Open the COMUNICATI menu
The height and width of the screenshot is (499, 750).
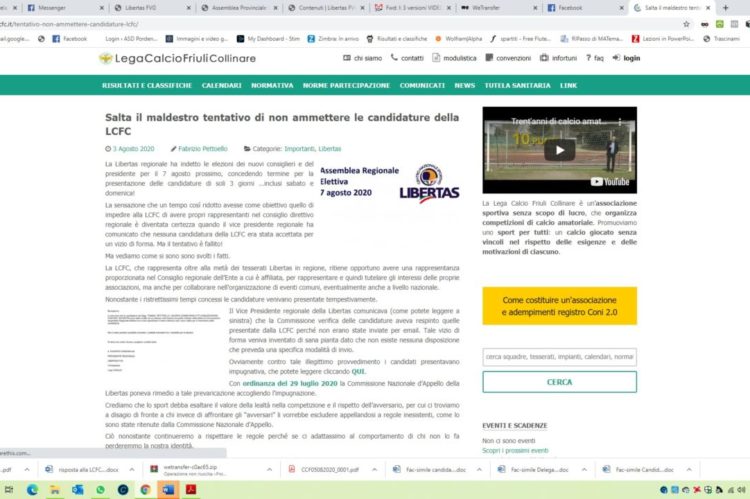click(x=422, y=85)
